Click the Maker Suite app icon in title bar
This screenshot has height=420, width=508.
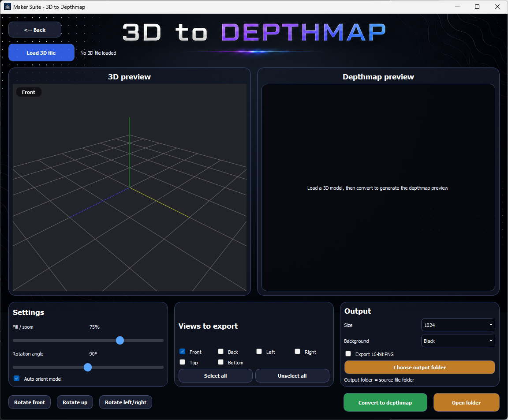[x=7, y=7]
